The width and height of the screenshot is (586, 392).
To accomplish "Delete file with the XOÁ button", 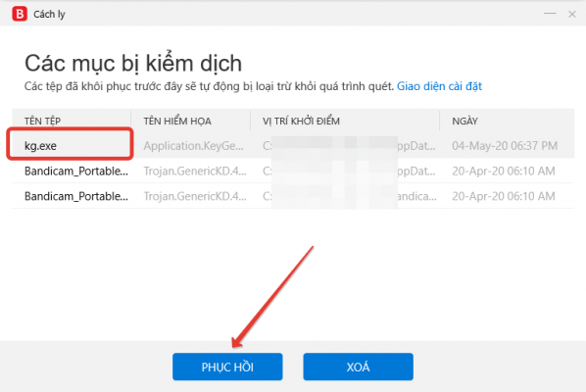I will [358, 367].
